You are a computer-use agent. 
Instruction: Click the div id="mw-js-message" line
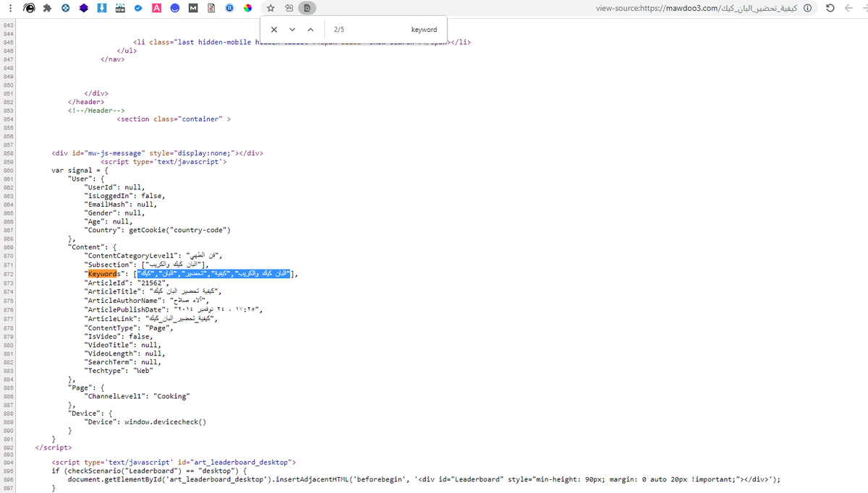pyautogui.click(x=157, y=153)
